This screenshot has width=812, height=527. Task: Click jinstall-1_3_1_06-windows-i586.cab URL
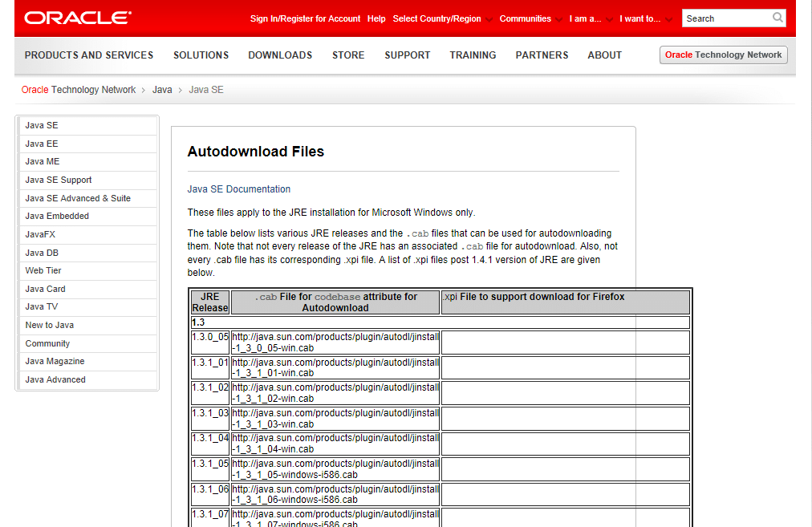[x=335, y=494]
